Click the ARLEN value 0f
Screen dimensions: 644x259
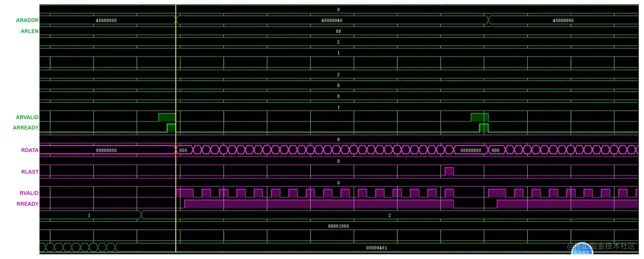point(338,31)
